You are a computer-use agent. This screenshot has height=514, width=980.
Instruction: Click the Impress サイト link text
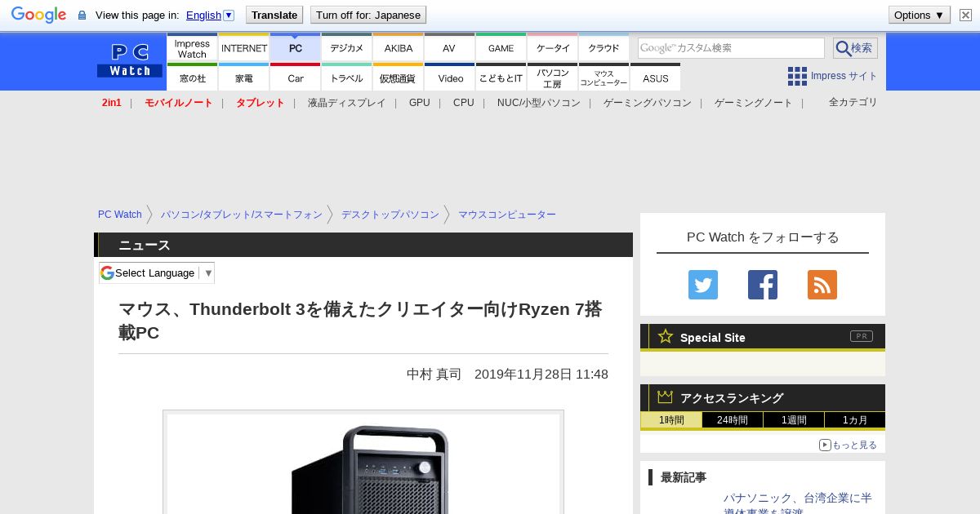pyautogui.click(x=844, y=76)
